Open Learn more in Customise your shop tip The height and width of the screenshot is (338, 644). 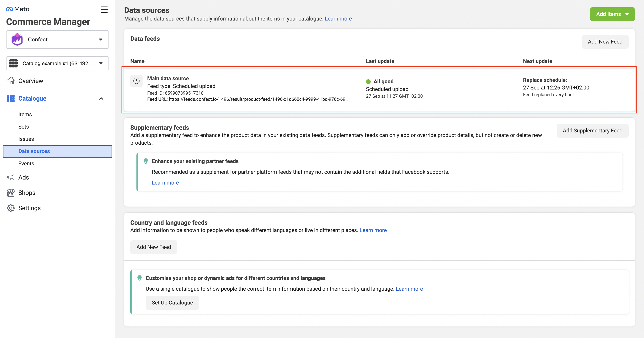coord(409,289)
